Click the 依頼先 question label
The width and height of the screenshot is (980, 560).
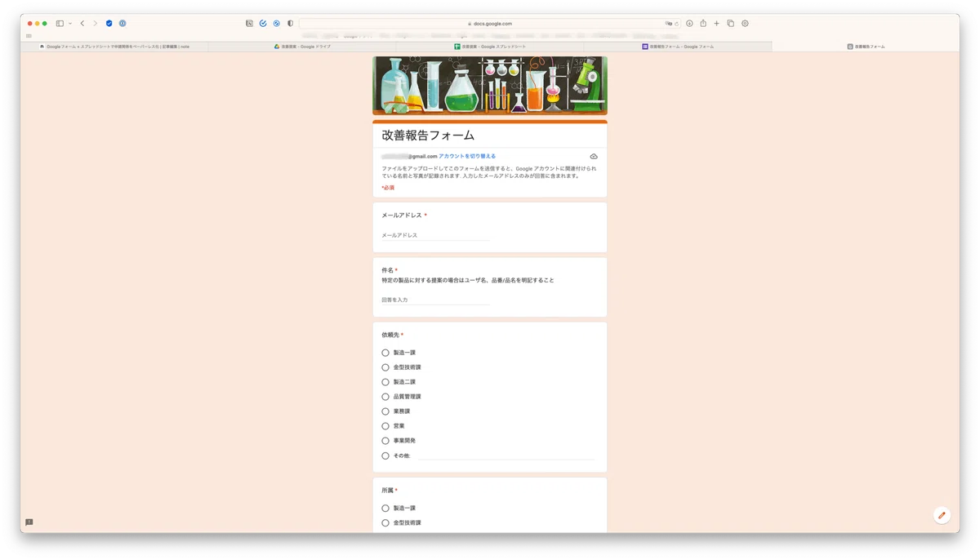pos(390,335)
